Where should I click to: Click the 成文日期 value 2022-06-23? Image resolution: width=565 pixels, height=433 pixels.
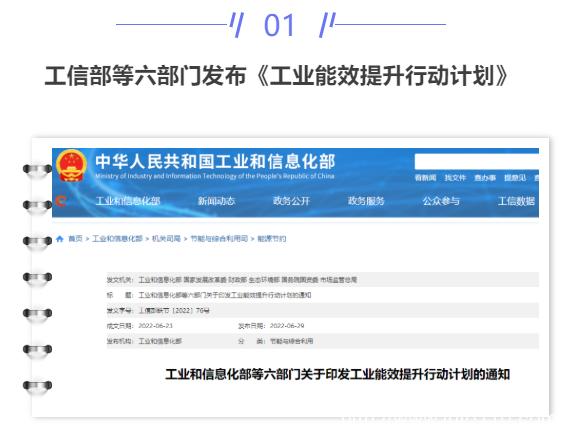(x=156, y=326)
